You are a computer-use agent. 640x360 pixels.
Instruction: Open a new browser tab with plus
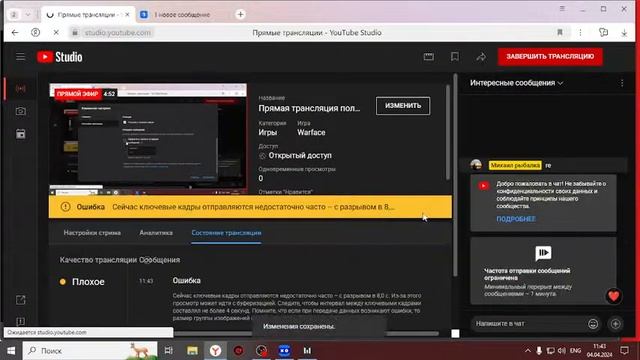pyautogui.click(x=240, y=15)
